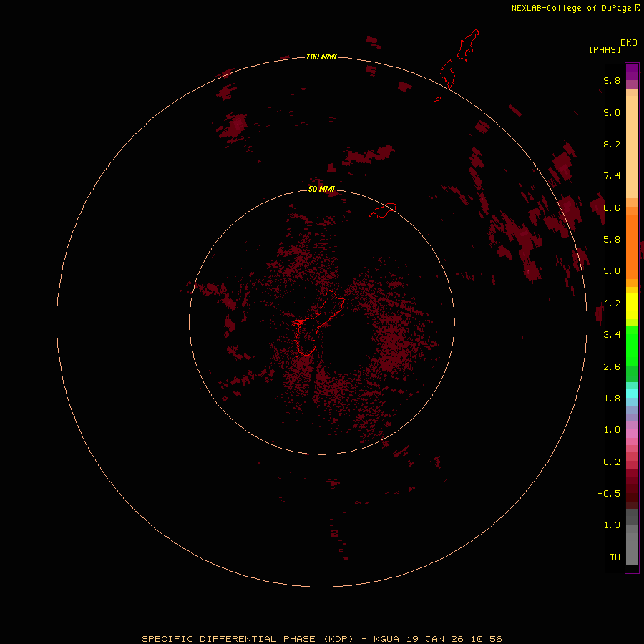Click the NEXLAB-College of DuPage watermark text
Image resolution: width=644 pixels, height=644 pixels.
coord(576,8)
